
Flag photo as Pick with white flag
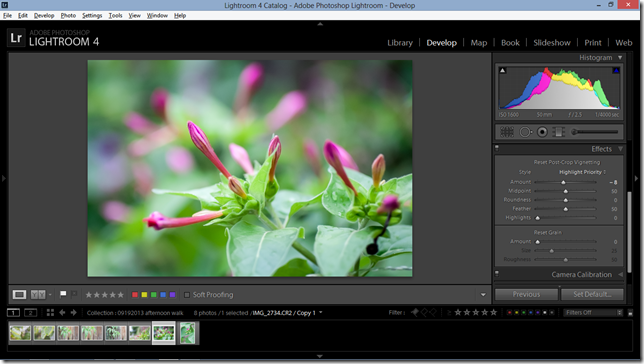click(63, 294)
